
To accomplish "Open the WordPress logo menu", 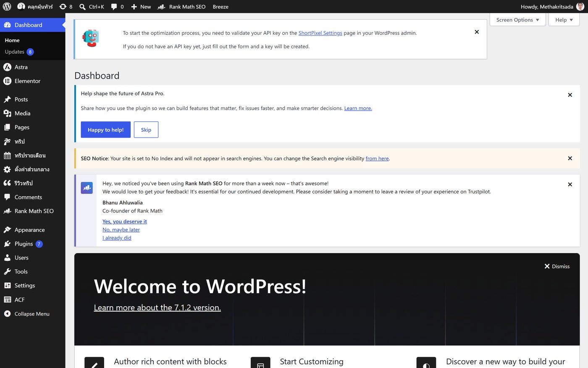I will pyautogui.click(x=7, y=7).
